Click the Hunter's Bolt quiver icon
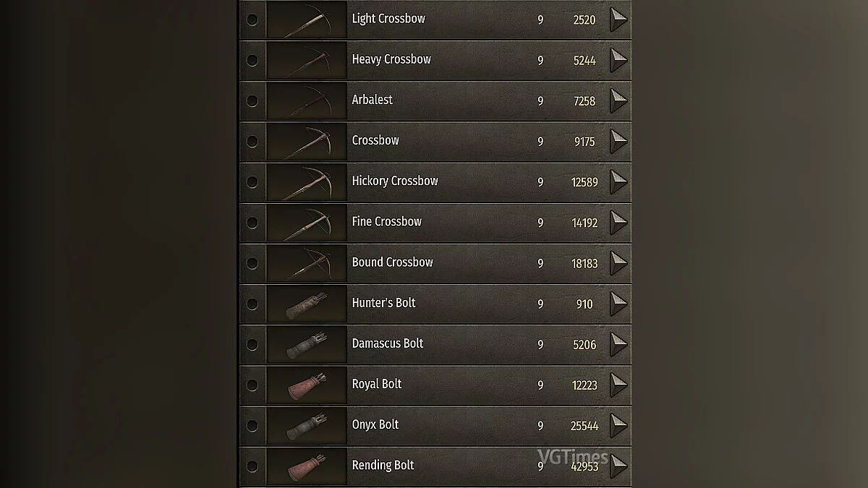Viewport: 868px width, 488px height. tap(307, 304)
